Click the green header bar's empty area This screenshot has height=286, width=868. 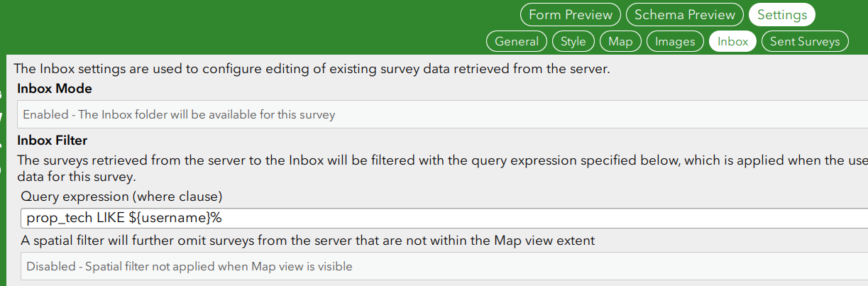point(248,25)
